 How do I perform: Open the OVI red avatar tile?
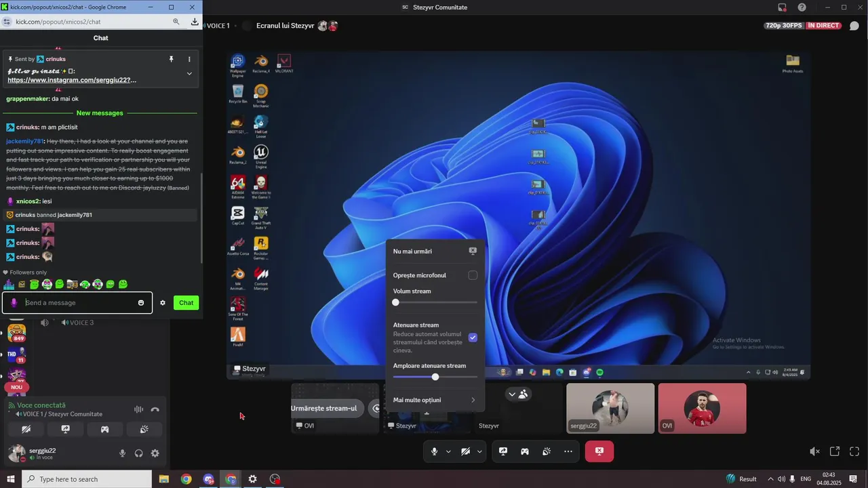tap(702, 408)
